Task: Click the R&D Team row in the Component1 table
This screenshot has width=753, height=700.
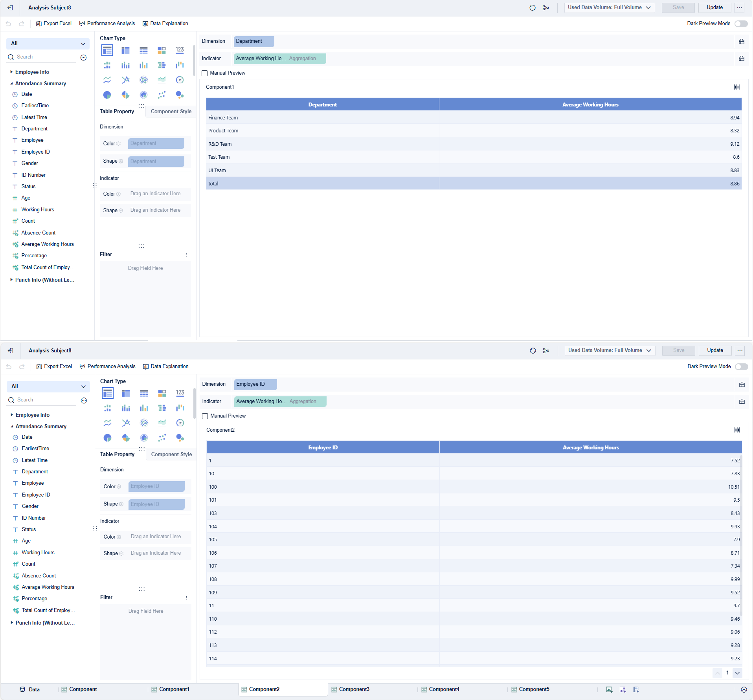Action: click(x=474, y=144)
